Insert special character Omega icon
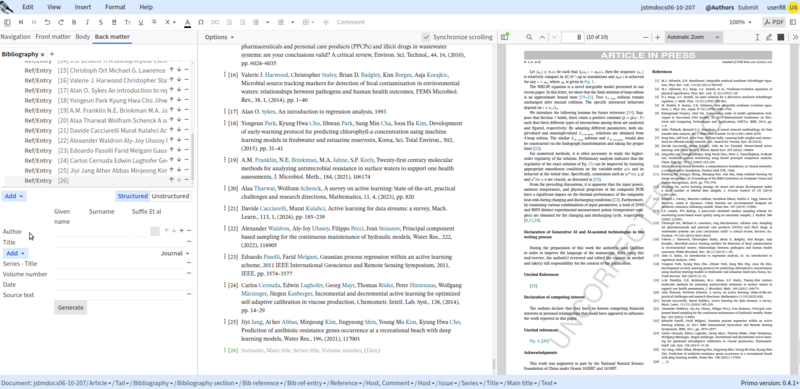Screen dimensions: 800x389 [x=201, y=22]
